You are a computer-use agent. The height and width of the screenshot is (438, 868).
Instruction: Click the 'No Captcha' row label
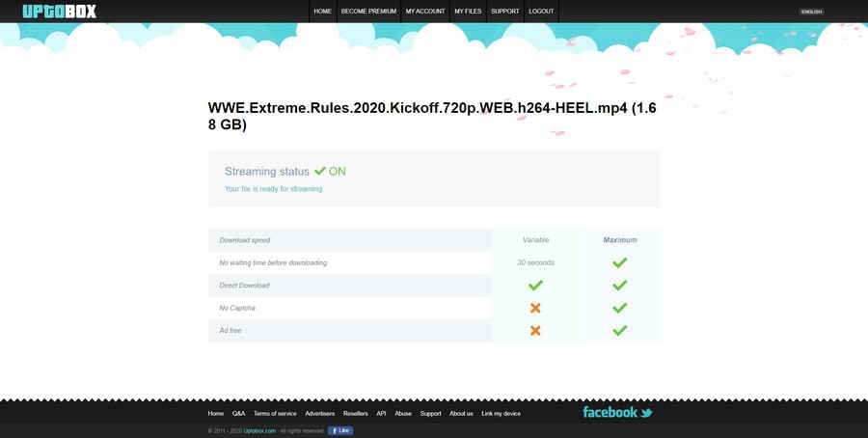click(237, 308)
